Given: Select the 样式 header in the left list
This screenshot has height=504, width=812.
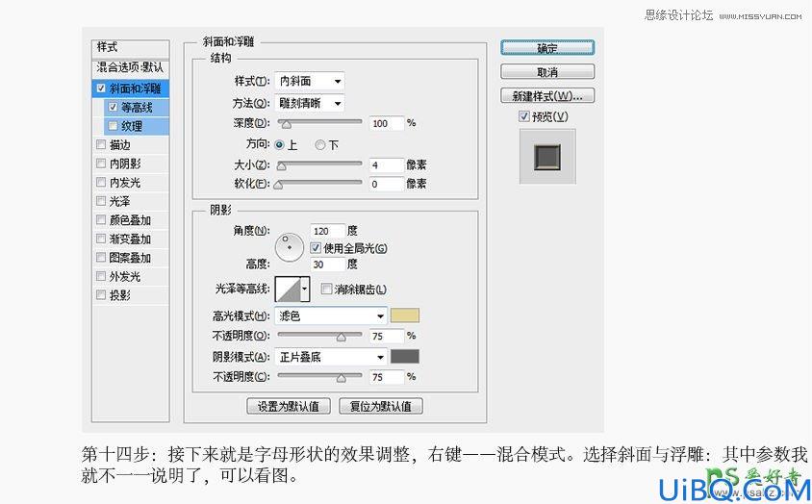Looking at the screenshot, I should coord(130,48).
